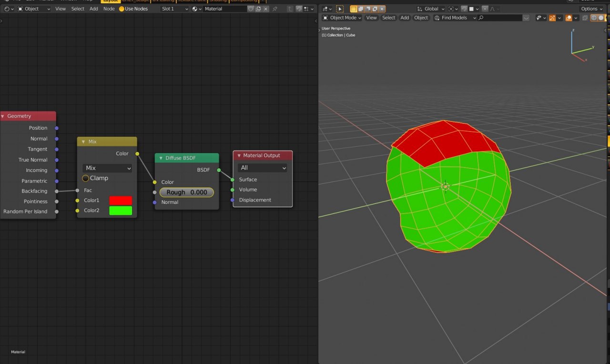Click the select box mode icon
The width and height of the screenshot is (610, 364).
point(354,9)
